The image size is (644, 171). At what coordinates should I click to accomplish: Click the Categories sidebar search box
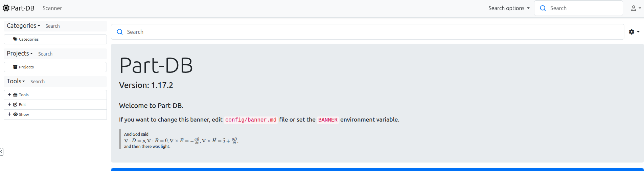click(x=74, y=26)
